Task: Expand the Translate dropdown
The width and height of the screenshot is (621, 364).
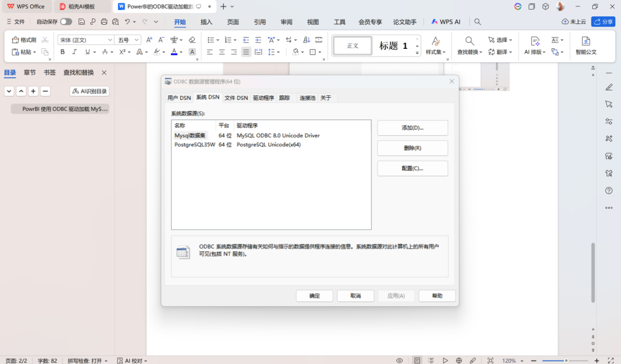Action: (x=510, y=52)
